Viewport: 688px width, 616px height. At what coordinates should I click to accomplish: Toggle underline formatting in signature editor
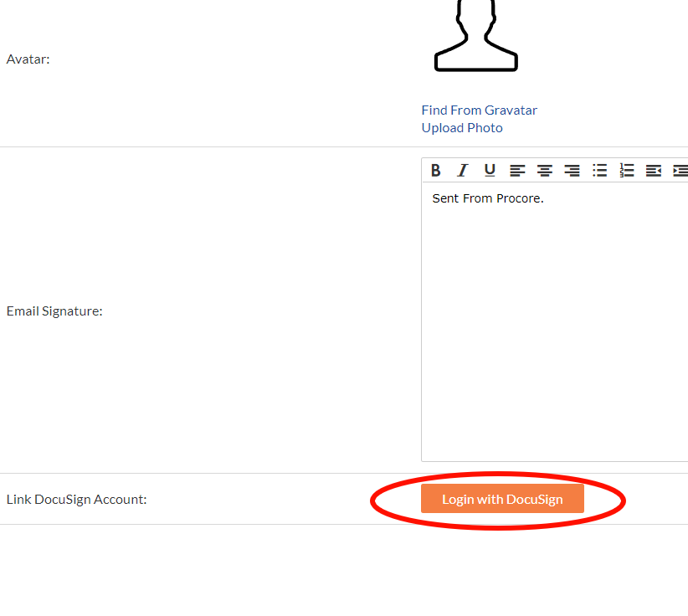[x=490, y=170]
